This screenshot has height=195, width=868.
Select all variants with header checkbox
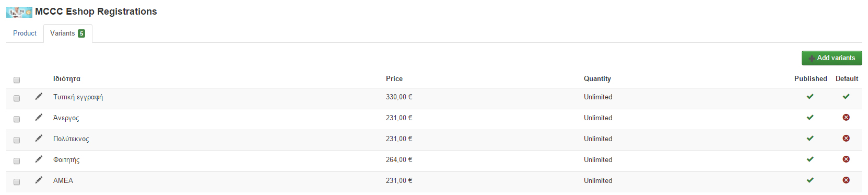pos(17,80)
